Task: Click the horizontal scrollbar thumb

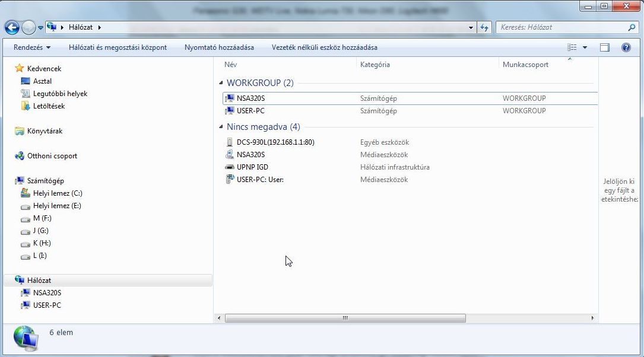Action: coord(345,318)
